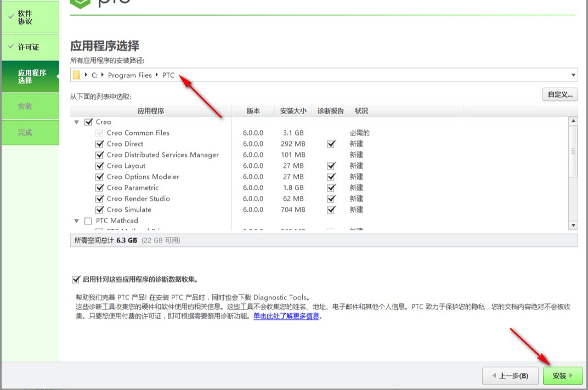Click the 704 MB size value
The height and width of the screenshot is (390, 588).
click(x=293, y=210)
